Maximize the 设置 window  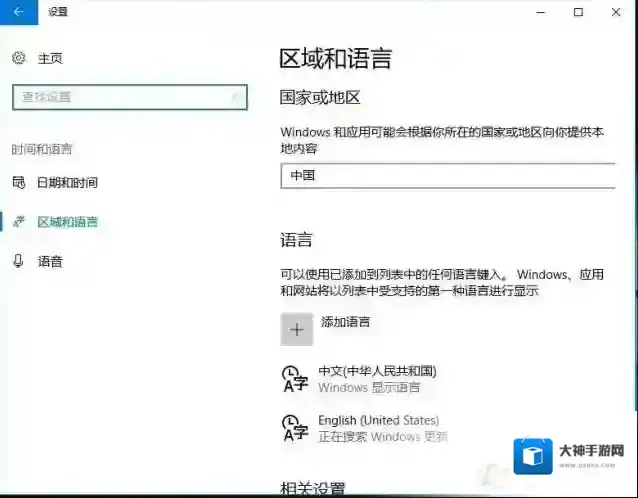click(x=578, y=12)
